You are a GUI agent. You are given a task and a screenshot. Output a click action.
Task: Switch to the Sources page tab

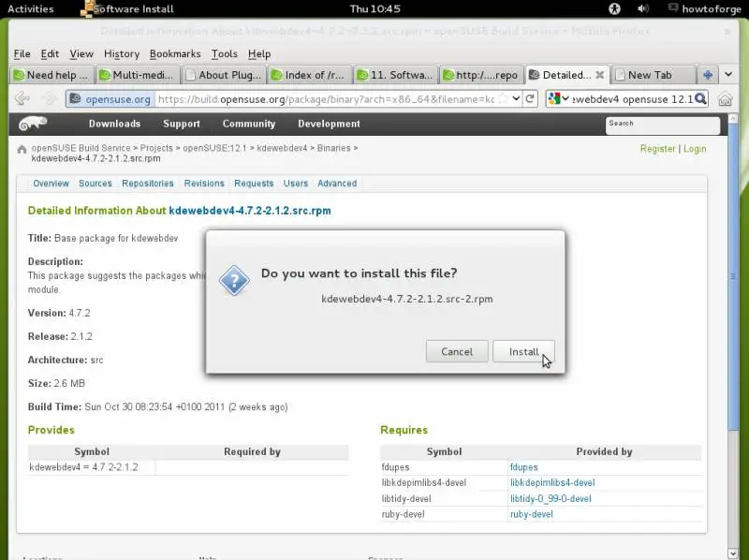pos(95,184)
